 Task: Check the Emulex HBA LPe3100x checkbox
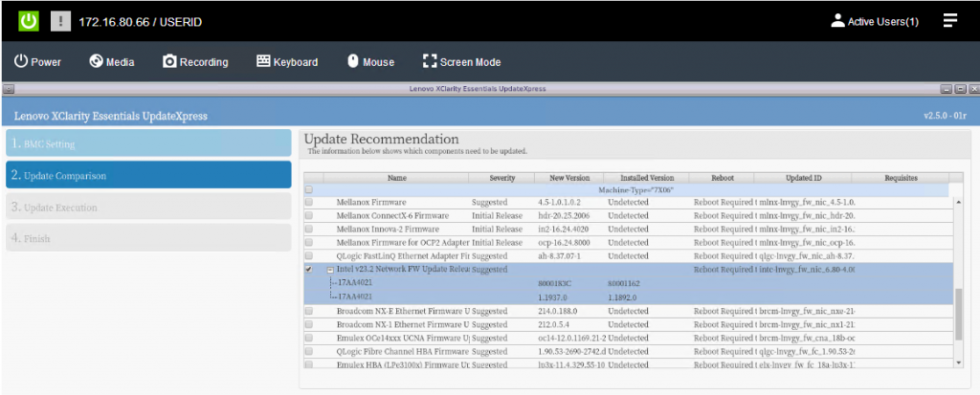tap(309, 363)
